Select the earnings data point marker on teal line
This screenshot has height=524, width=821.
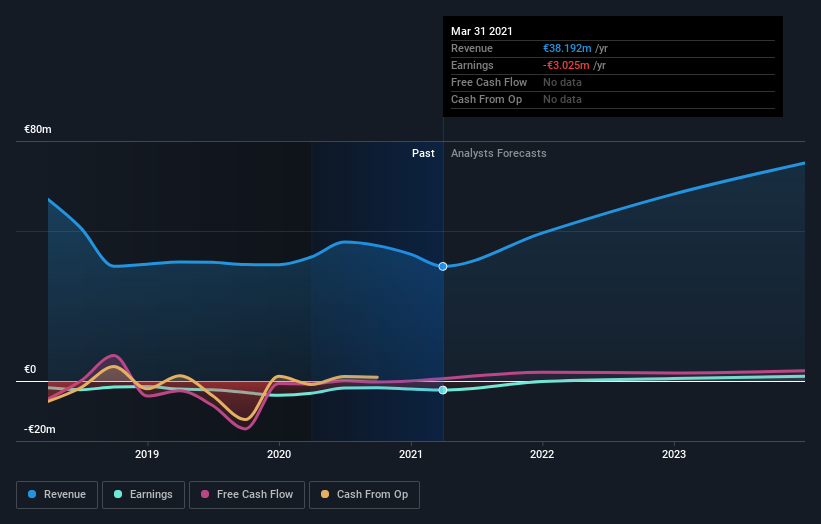tap(443, 390)
